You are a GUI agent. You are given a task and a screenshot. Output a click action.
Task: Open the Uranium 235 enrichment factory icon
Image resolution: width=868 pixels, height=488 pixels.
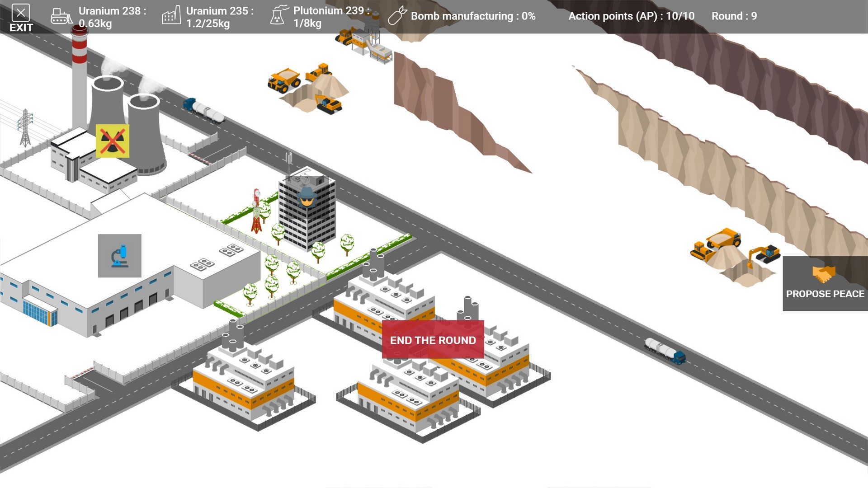click(171, 15)
